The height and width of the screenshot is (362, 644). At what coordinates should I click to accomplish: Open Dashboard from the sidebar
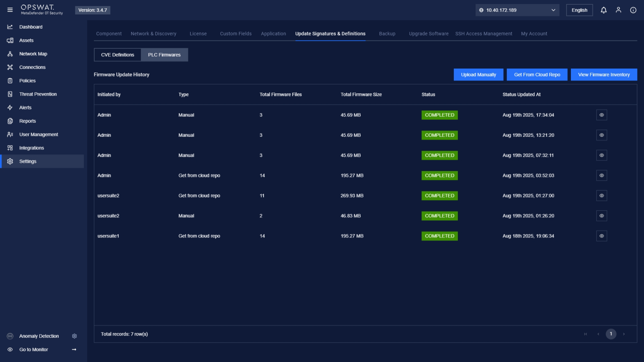31,27
